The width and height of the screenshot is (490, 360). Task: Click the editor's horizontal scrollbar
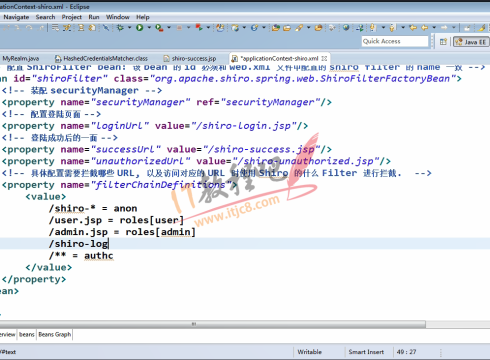[x=213, y=324]
